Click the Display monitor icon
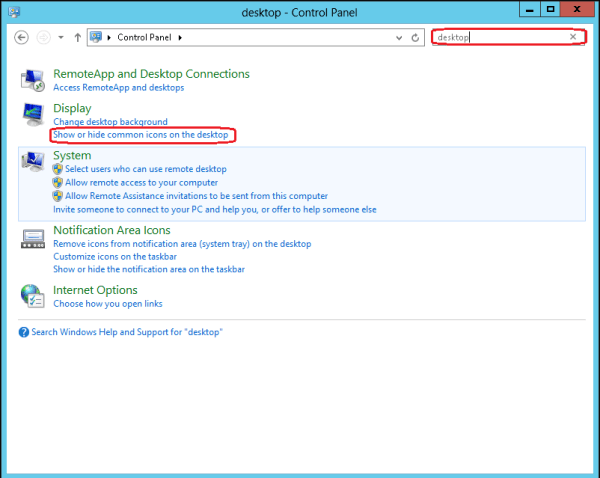The width and height of the screenshot is (600, 478). [34, 114]
